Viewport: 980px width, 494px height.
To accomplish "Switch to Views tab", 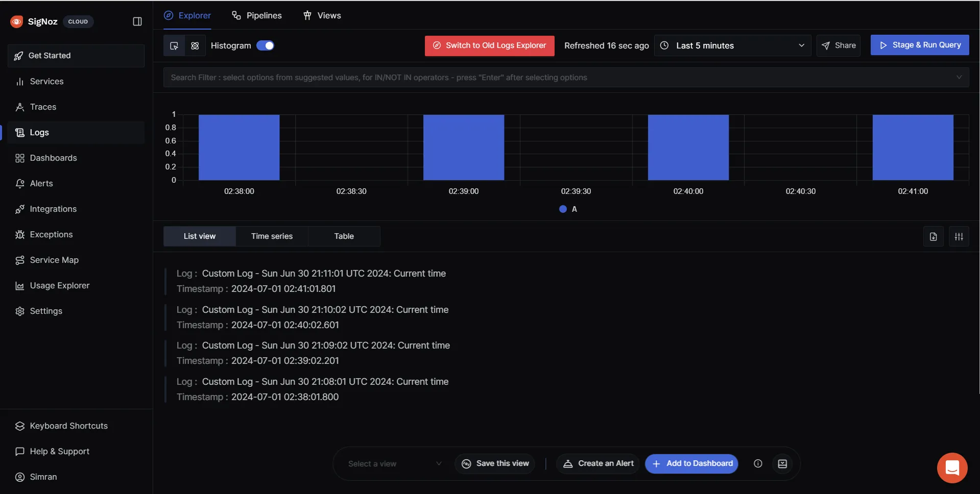I will pyautogui.click(x=322, y=15).
